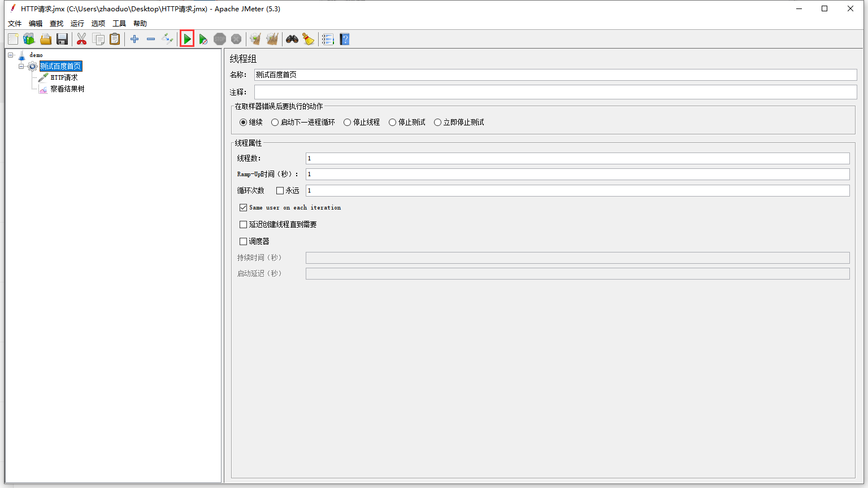This screenshot has height=488, width=868.
Task: Select the 停止测试 radio option
Action: coord(392,122)
